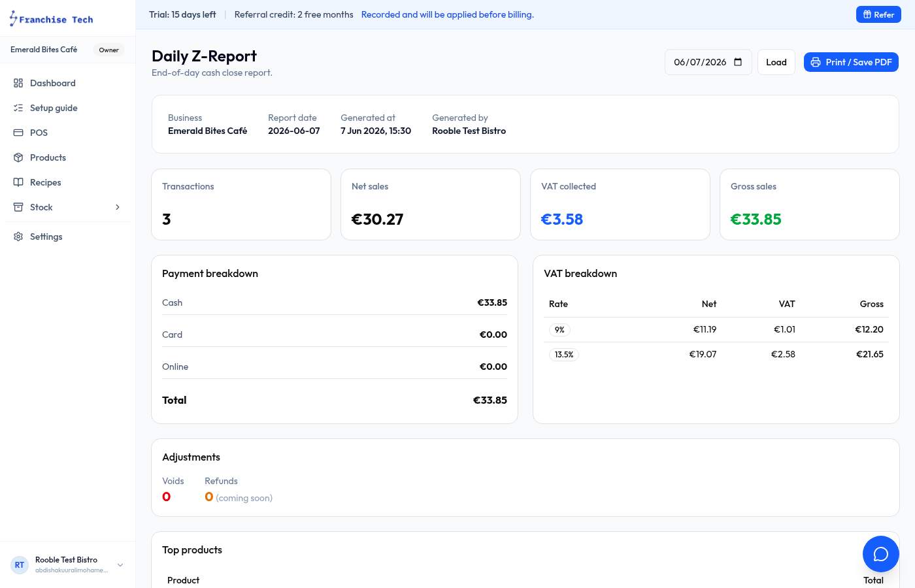Click the Card payment row label
The width and height of the screenshot is (915, 588).
[173, 335]
